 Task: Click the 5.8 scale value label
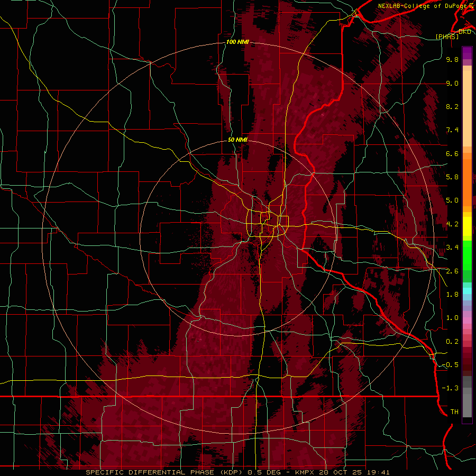point(452,177)
